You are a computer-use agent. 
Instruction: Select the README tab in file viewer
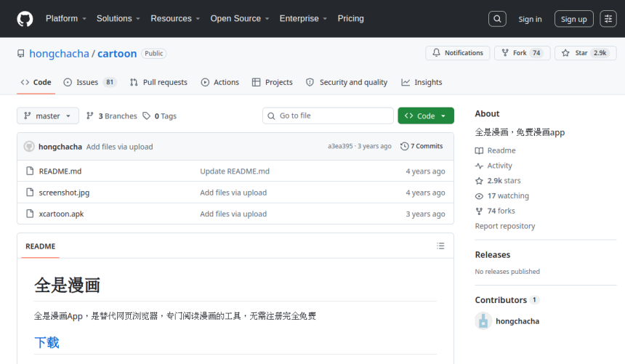point(40,246)
